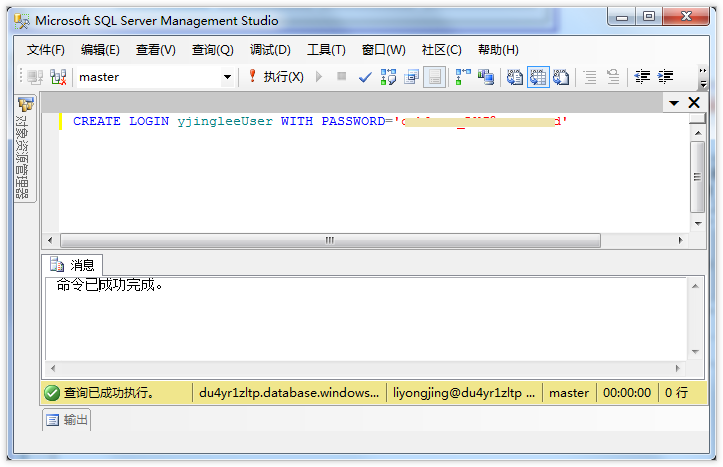The height and width of the screenshot is (467, 723).
Task: Toggle the IntelliSense Enabled icon
Action: [434, 77]
